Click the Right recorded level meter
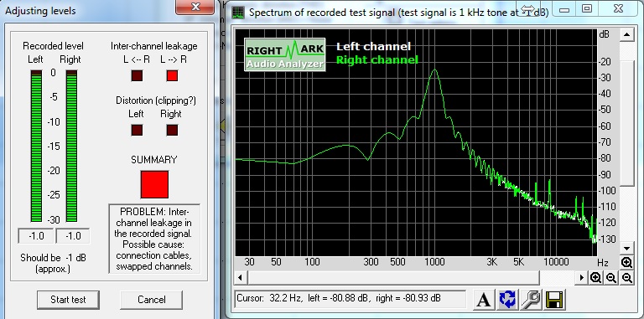Image resolution: width=644 pixels, height=319 pixels. coord(71,146)
